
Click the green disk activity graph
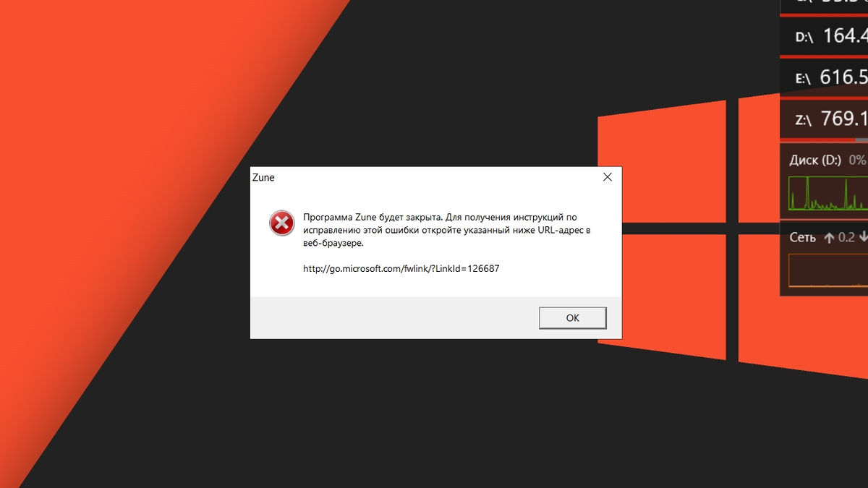[x=828, y=193]
